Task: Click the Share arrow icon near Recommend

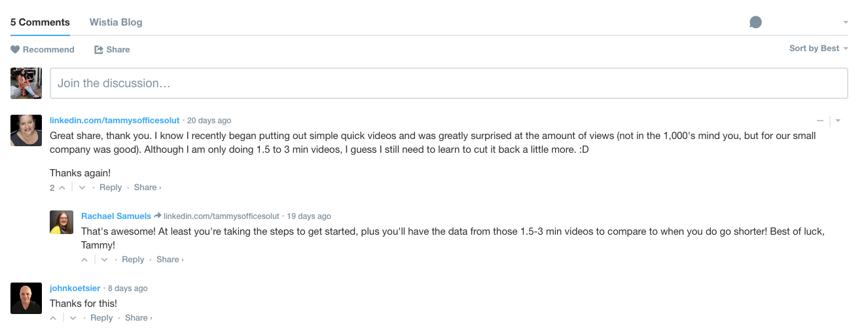Action: click(99, 50)
